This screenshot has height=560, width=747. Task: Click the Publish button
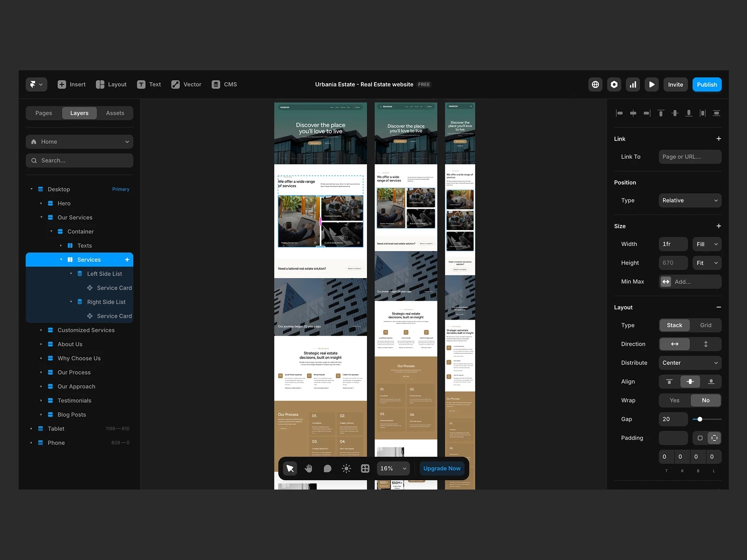[706, 84]
